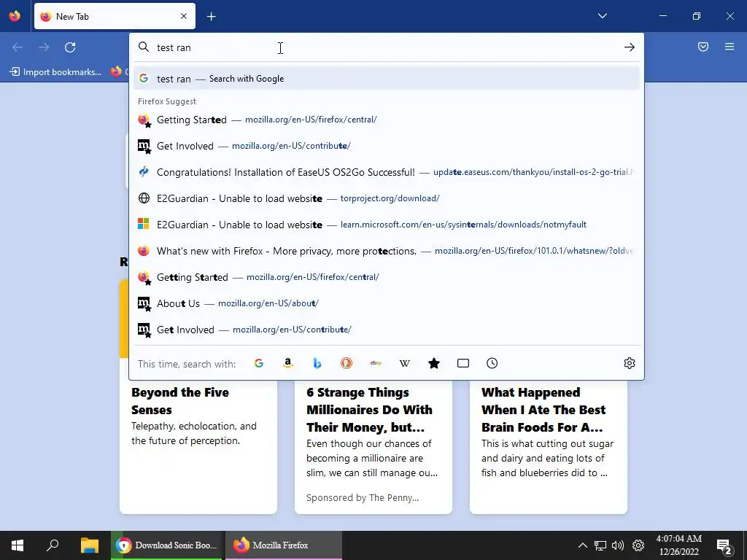747x560 pixels.
Task: Open the settings gear tray icon
Action: [638, 545]
